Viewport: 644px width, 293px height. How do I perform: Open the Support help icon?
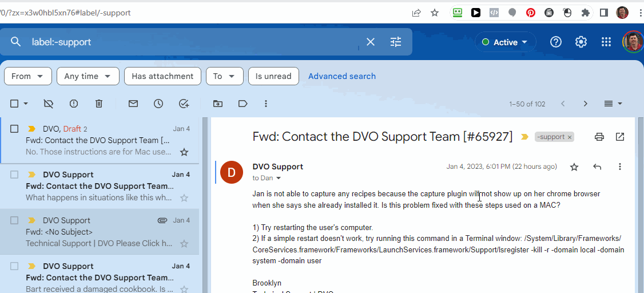point(556,42)
